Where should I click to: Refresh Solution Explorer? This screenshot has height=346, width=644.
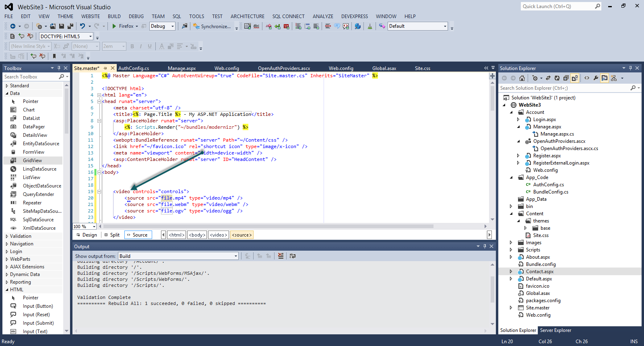pos(557,78)
